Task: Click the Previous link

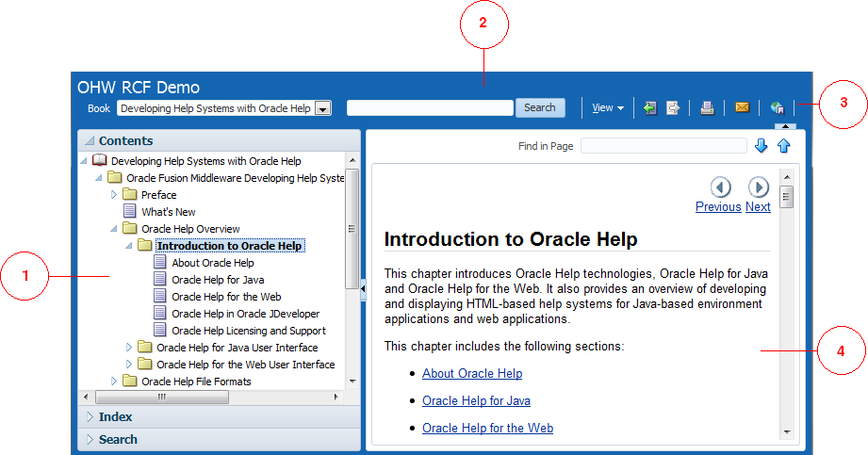Action: 718,206
